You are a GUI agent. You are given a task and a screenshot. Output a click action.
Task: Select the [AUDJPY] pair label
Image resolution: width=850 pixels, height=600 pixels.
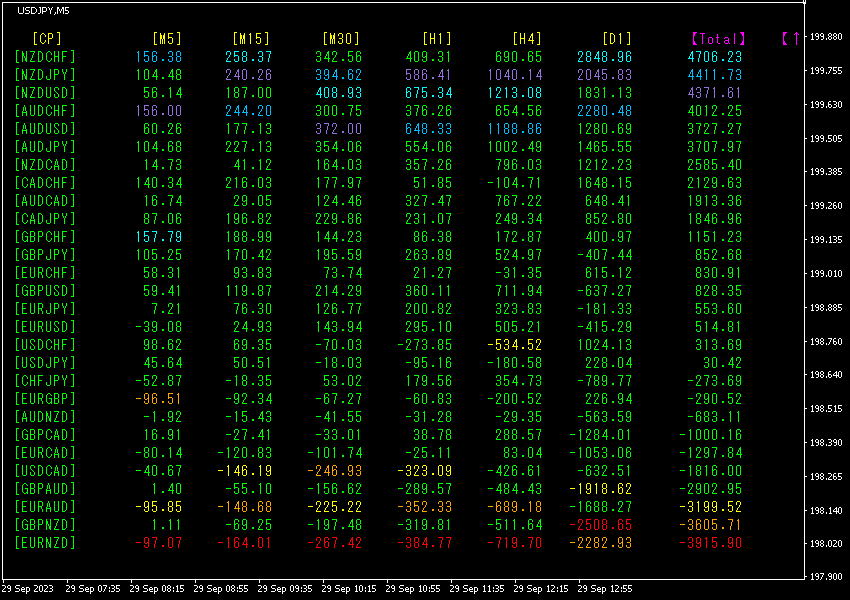pos(45,147)
